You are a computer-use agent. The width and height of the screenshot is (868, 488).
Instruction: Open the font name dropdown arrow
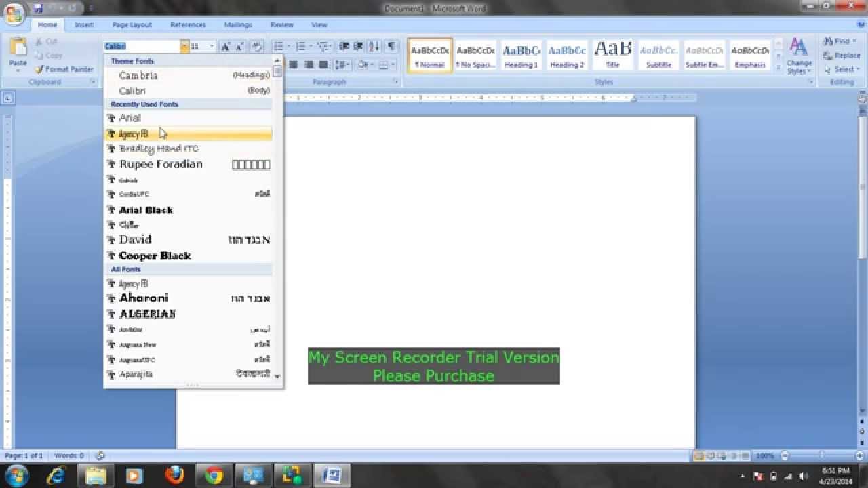pyautogui.click(x=184, y=47)
